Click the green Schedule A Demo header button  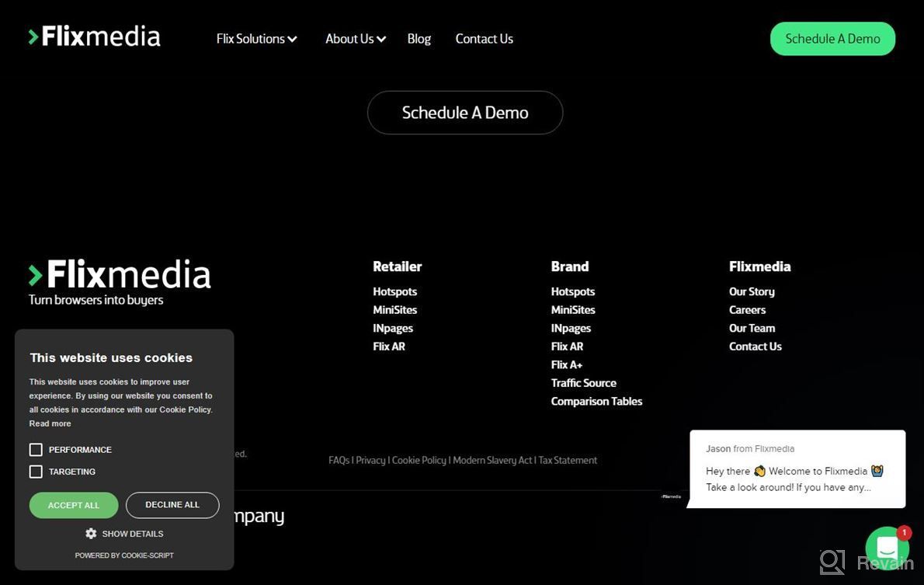[832, 39]
